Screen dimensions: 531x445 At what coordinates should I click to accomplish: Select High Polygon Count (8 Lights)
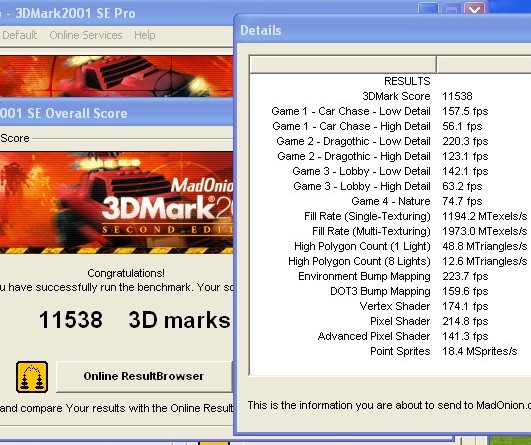tap(359, 261)
